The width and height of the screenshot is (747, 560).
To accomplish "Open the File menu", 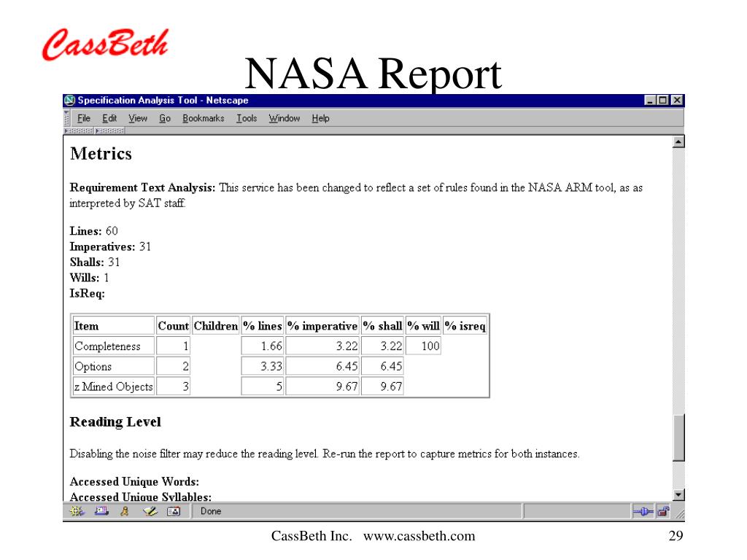I will coord(83,118).
